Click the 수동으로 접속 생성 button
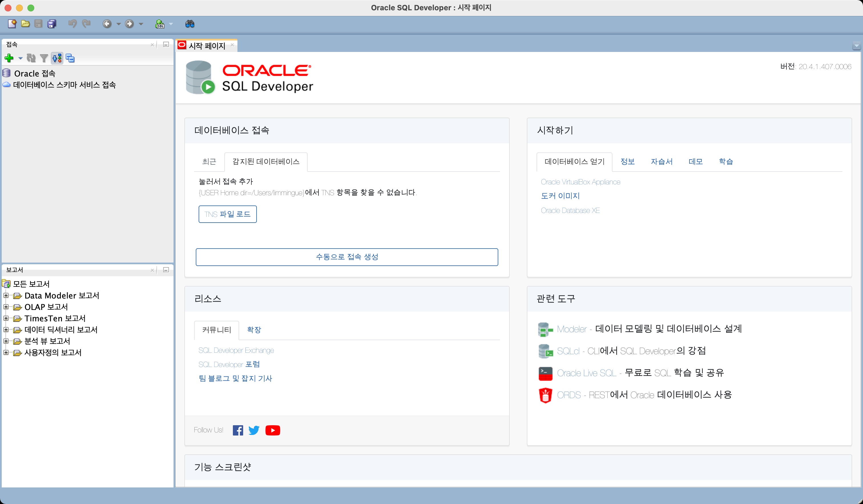This screenshot has height=504, width=863. click(346, 257)
